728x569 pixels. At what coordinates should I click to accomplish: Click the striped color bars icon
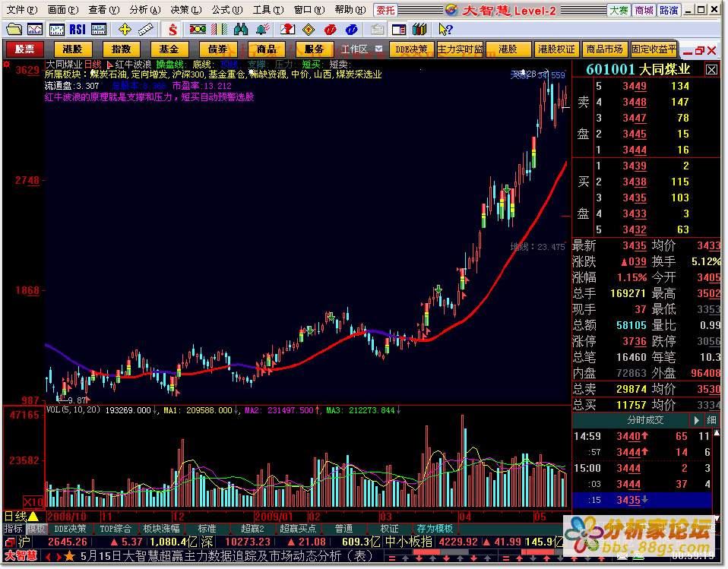(x=219, y=30)
